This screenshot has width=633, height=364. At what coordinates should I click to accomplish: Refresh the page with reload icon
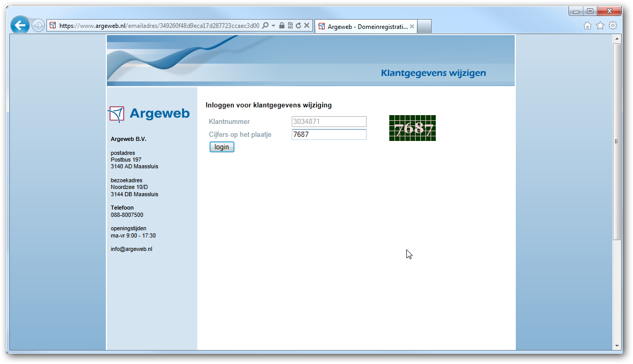(298, 25)
